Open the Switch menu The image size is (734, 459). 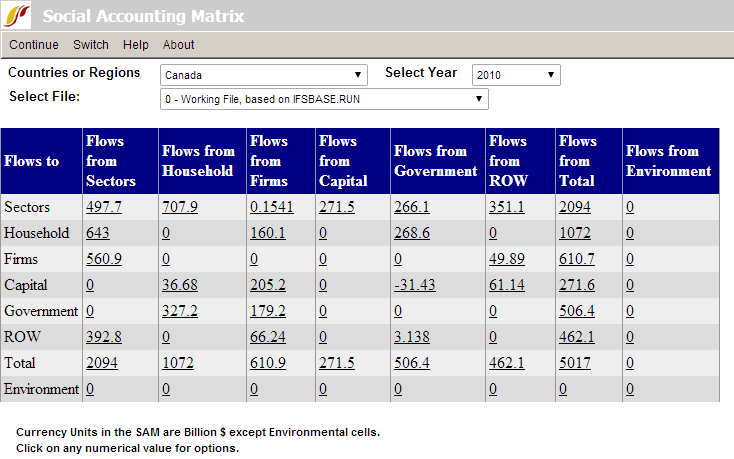click(x=91, y=45)
